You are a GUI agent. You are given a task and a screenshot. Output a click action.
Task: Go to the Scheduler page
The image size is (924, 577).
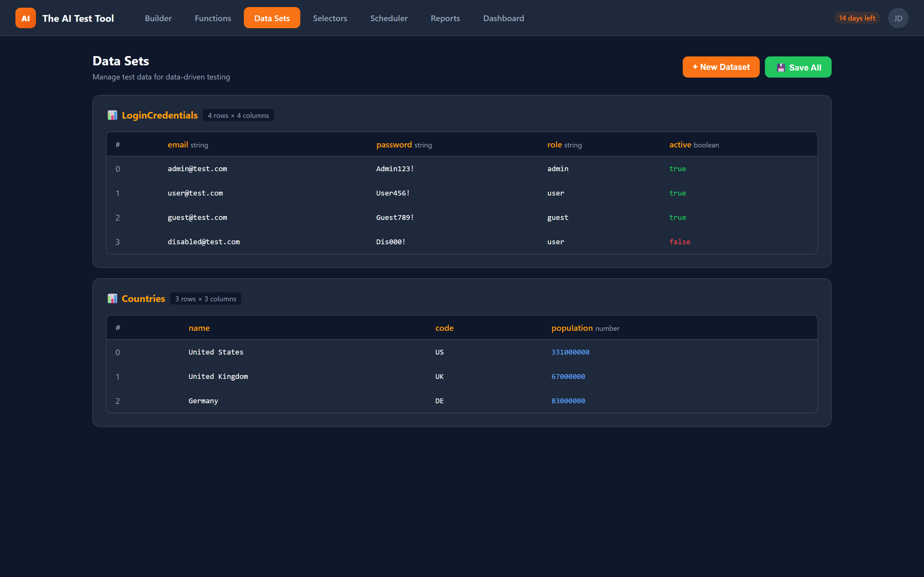point(389,18)
